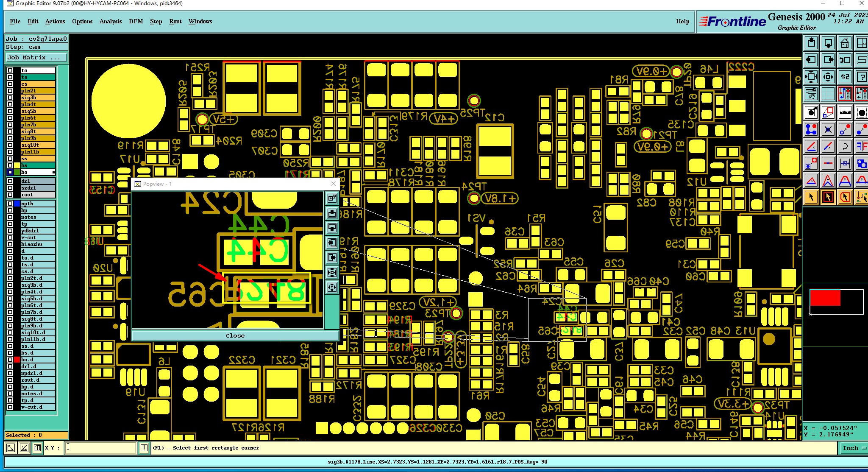Expand the Job Matrix button
868x472 pixels.
click(36, 58)
